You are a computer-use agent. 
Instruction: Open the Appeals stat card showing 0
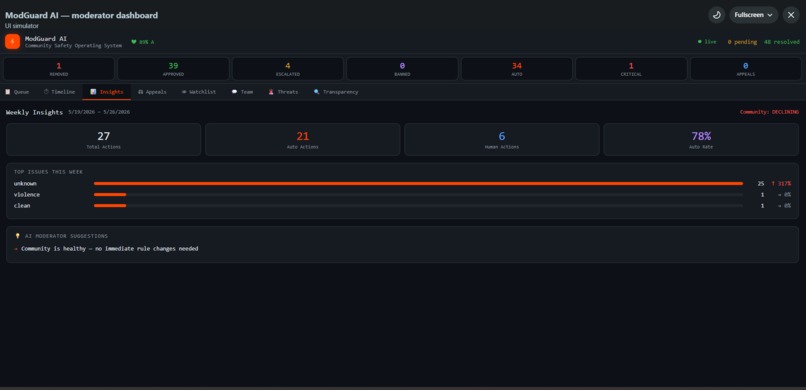(x=745, y=69)
